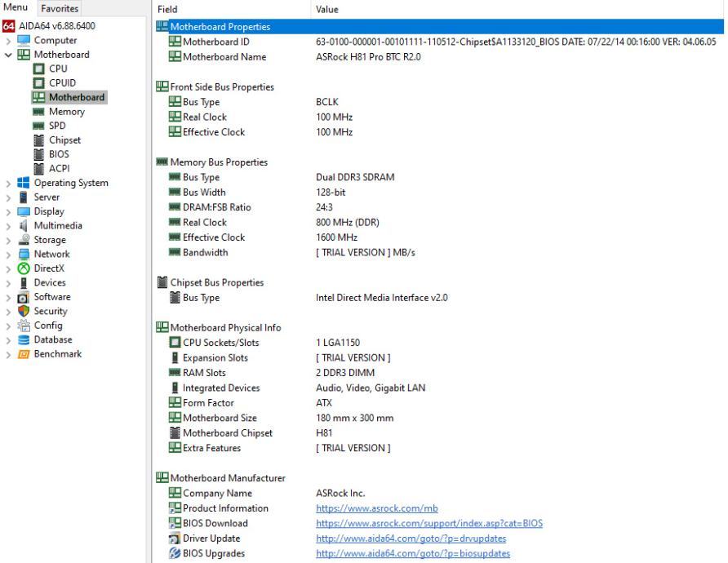The width and height of the screenshot is (728, 563).
Task: Select the SPD memory module icon
Action: click(38, 126)
